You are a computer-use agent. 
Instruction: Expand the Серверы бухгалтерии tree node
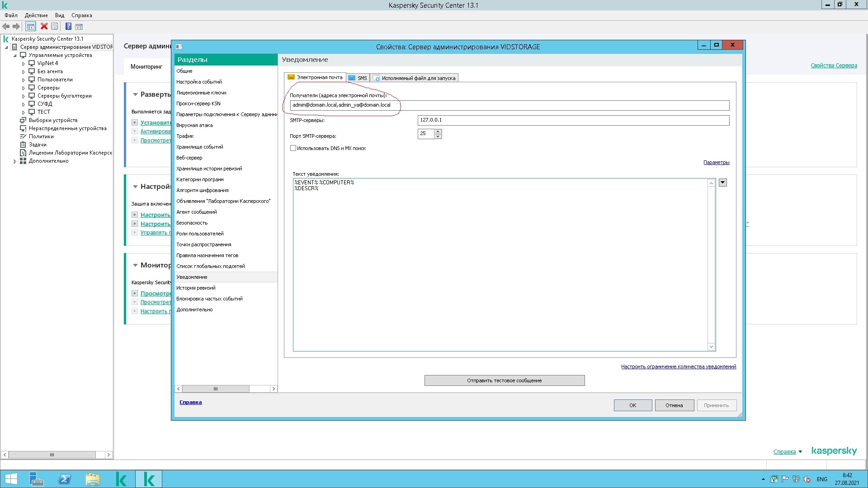pos(24,96)
